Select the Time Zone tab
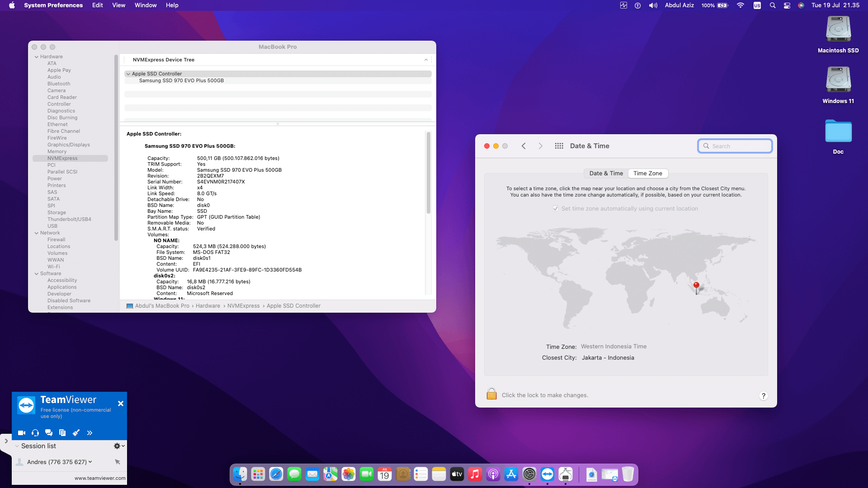 point(647,174)
